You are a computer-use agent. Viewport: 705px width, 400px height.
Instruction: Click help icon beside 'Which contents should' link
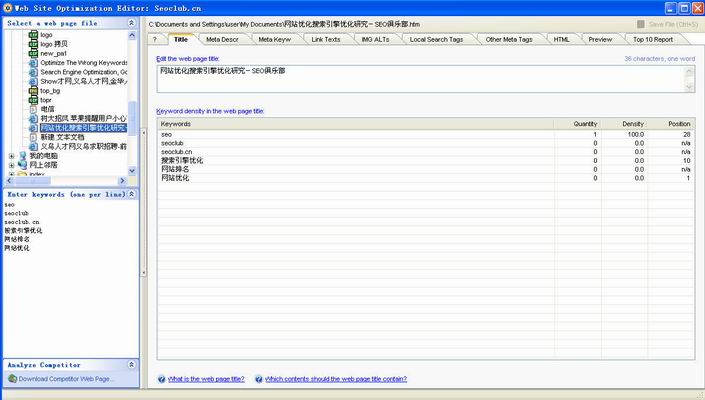259,379
